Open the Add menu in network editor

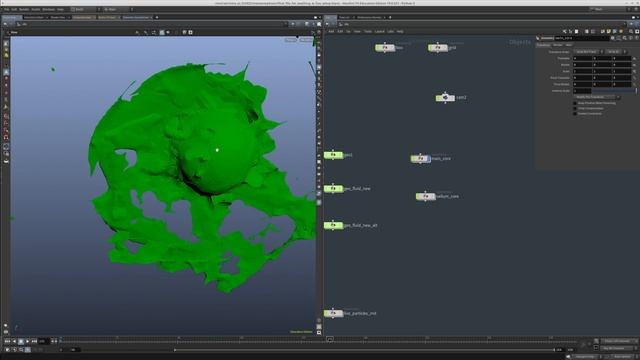[x=331, y=31]
